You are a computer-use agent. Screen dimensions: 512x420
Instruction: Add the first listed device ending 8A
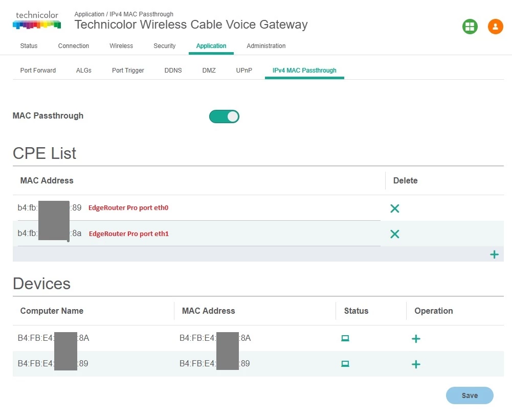pyautogui.click(x=416, y=339)
